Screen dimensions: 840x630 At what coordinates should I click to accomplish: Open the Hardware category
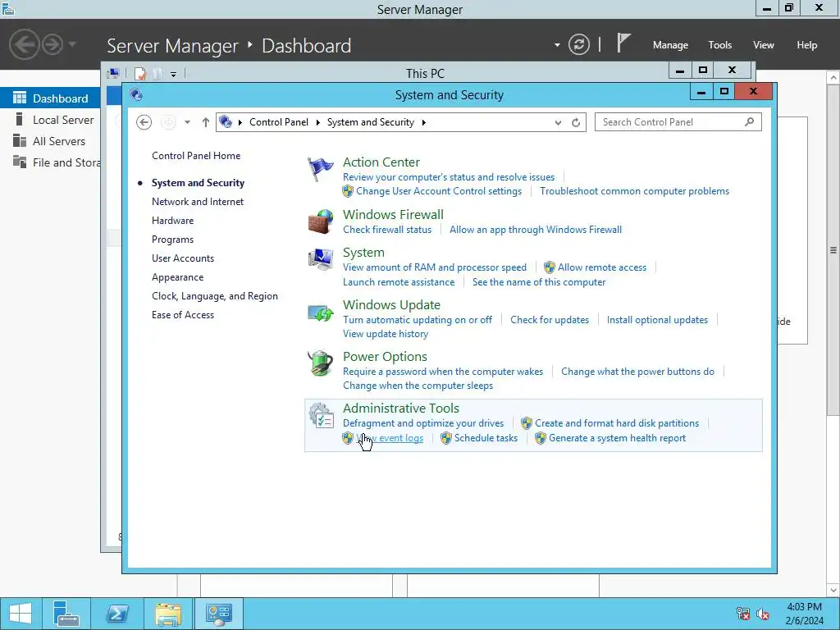[x=172, y=220]
